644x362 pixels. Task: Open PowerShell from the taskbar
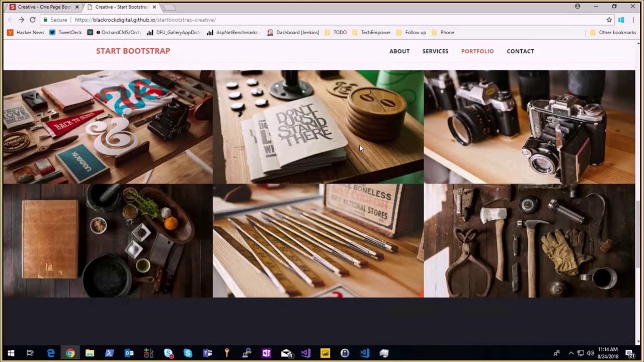109,353
